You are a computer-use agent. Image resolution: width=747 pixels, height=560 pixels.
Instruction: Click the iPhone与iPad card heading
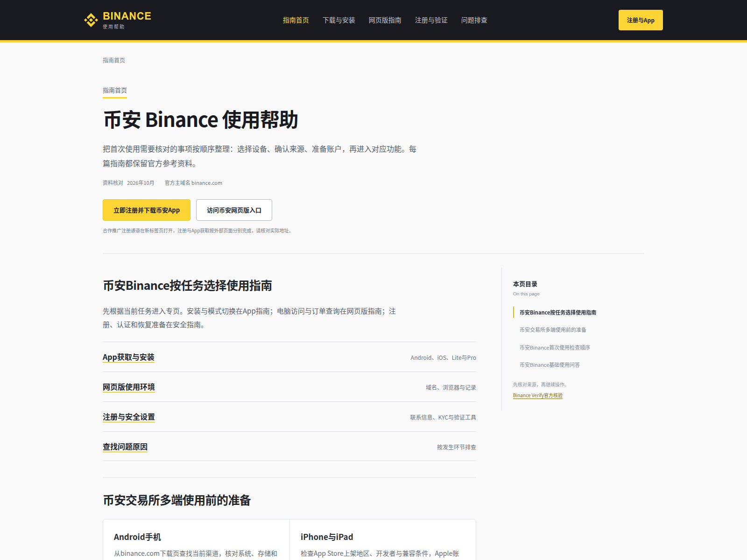327,537
